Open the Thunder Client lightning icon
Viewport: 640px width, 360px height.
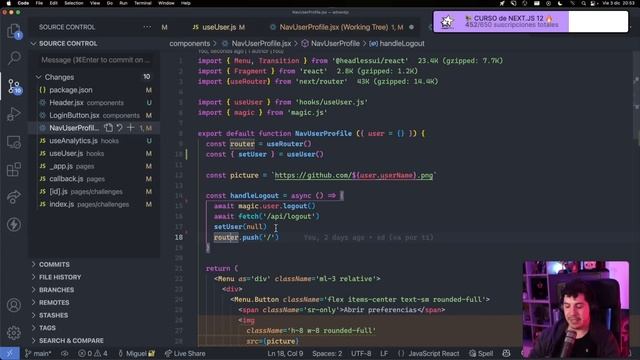(x=14, y=224)
